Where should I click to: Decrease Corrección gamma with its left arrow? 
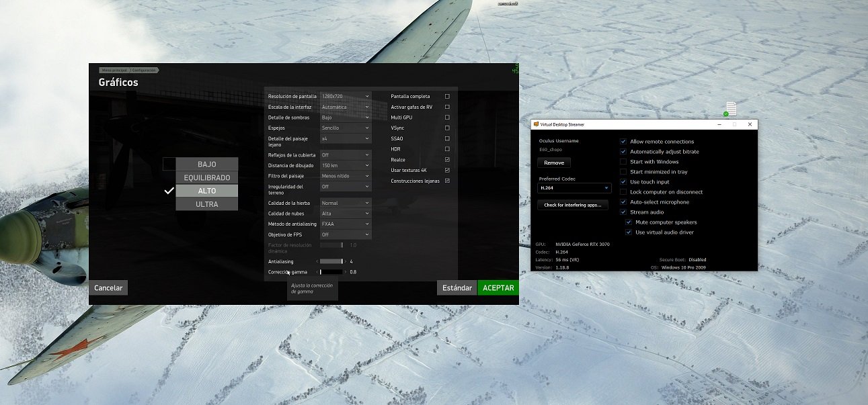pos(317,272)
